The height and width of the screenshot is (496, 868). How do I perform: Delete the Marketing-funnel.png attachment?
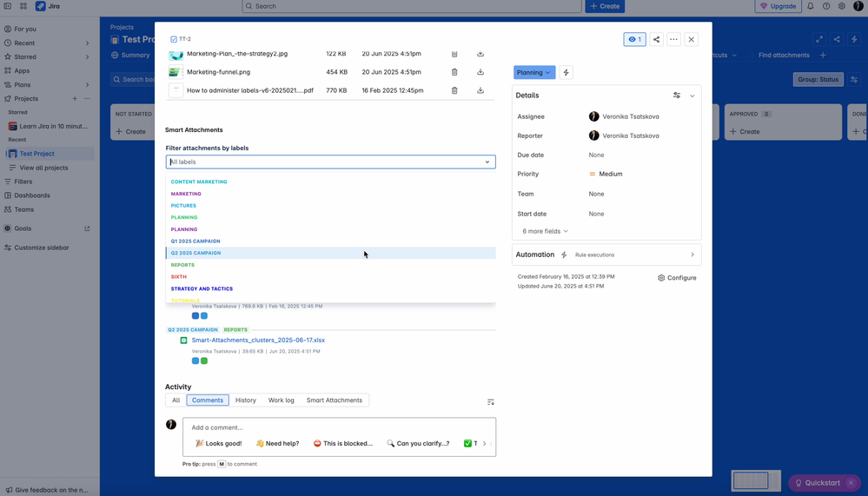pos(454,72)
